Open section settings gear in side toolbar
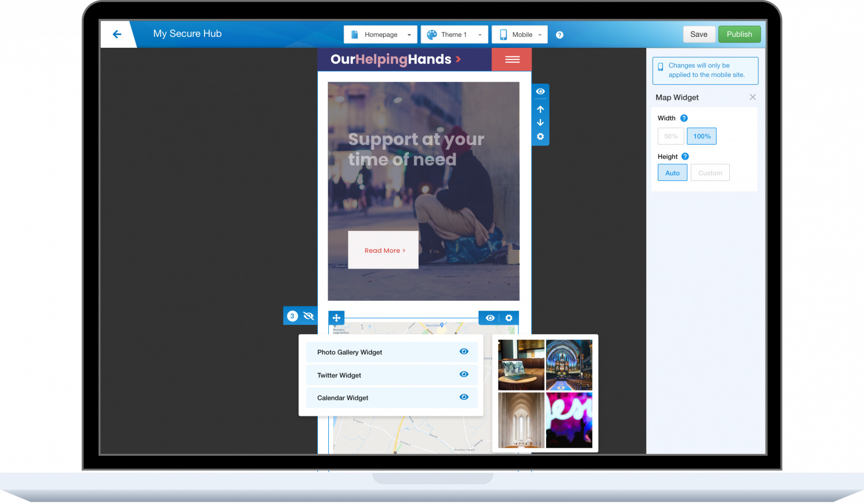 540,137
